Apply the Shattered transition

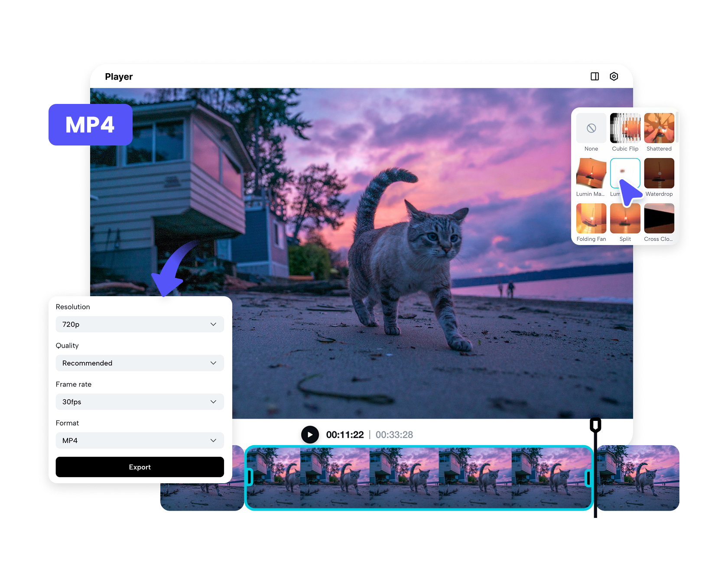pos(659,129)
